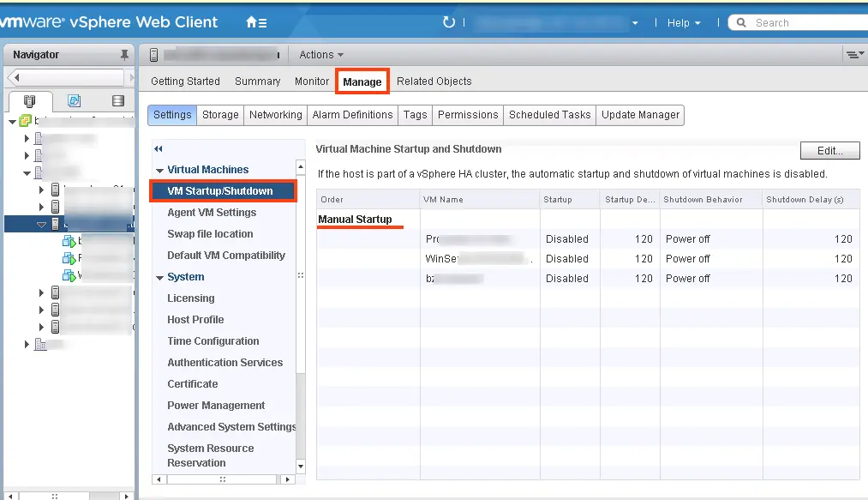Open Certificate settings
This screenshot has height=500, width=868.
192,383
